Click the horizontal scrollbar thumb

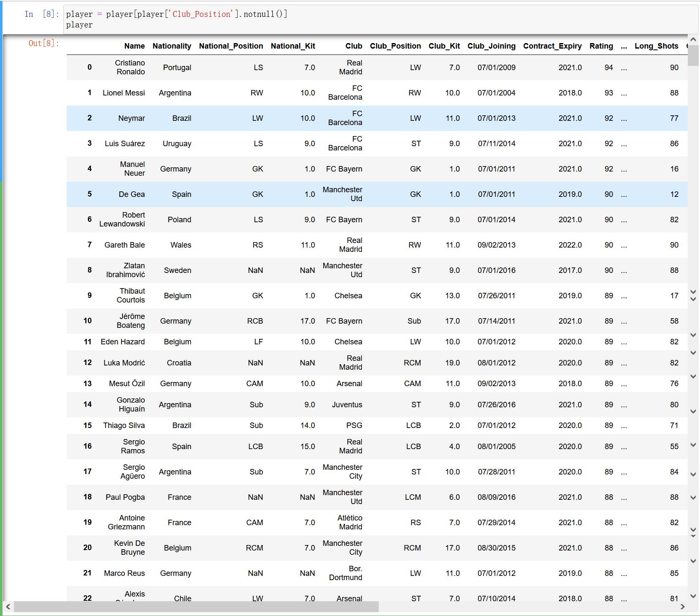coord(196,607)
